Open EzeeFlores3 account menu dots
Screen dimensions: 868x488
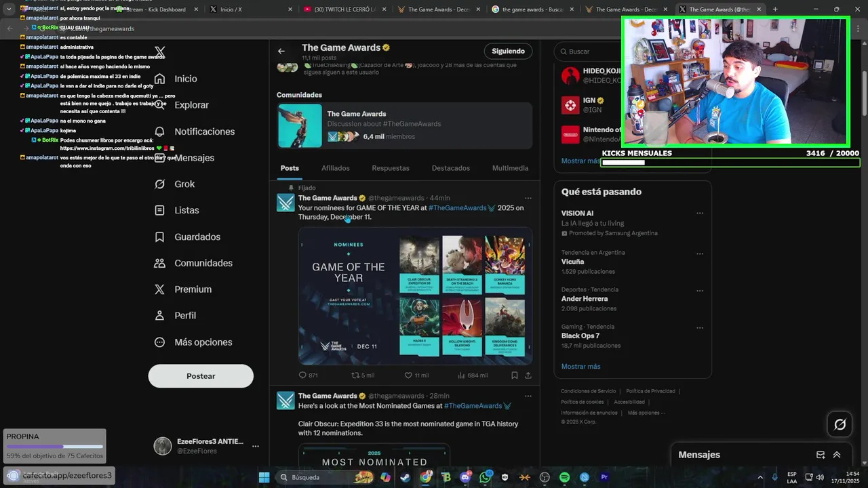click(256, 446)
